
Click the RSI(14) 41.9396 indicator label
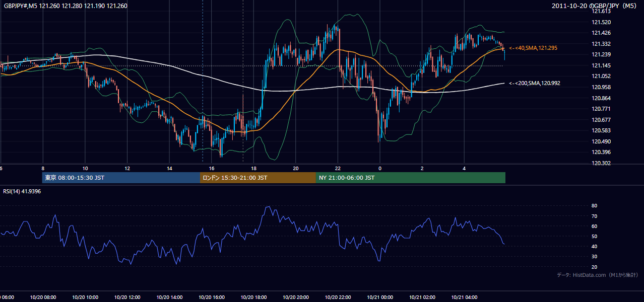(x=22, y=191)
